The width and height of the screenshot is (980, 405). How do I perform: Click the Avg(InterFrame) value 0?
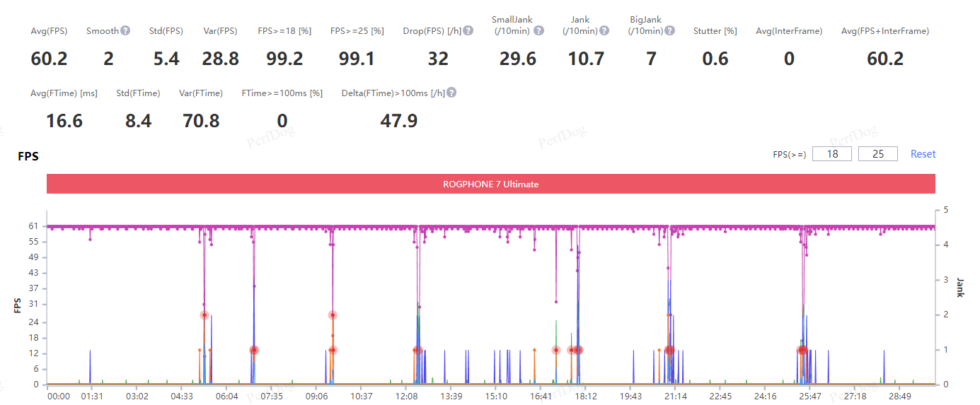click(789, 59)
